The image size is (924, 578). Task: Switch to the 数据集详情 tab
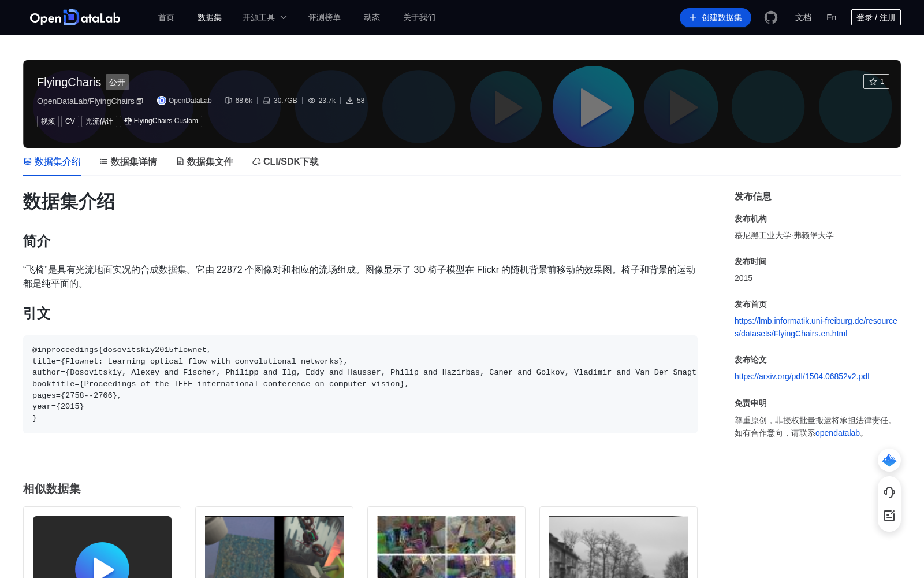pyautogui.click(x=128, y=162)
